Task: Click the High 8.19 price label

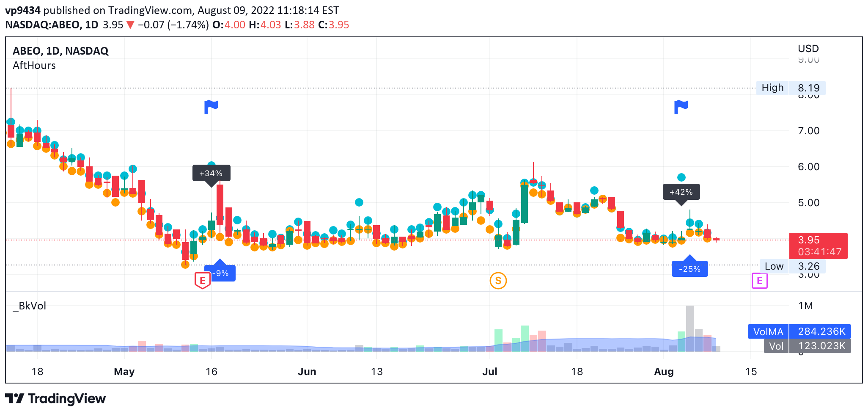Action: click(x=791, y=88)
